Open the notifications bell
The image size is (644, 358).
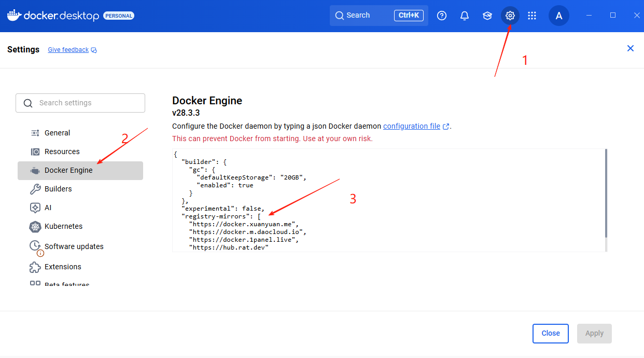[464, 16]
